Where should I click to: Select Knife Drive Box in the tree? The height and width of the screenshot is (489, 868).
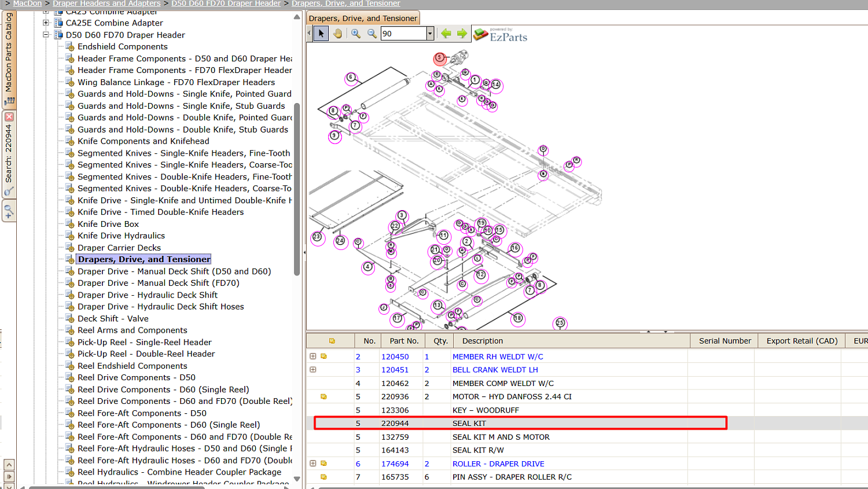(x=108, y=224)
